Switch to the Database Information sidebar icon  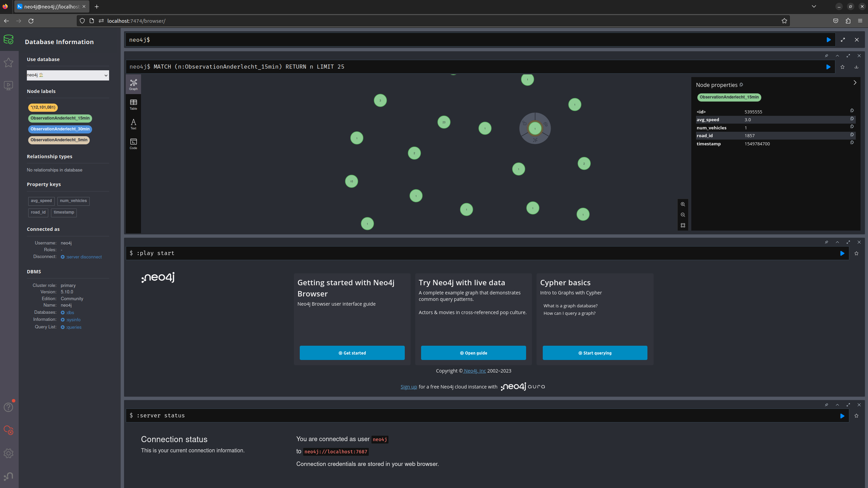8,39
